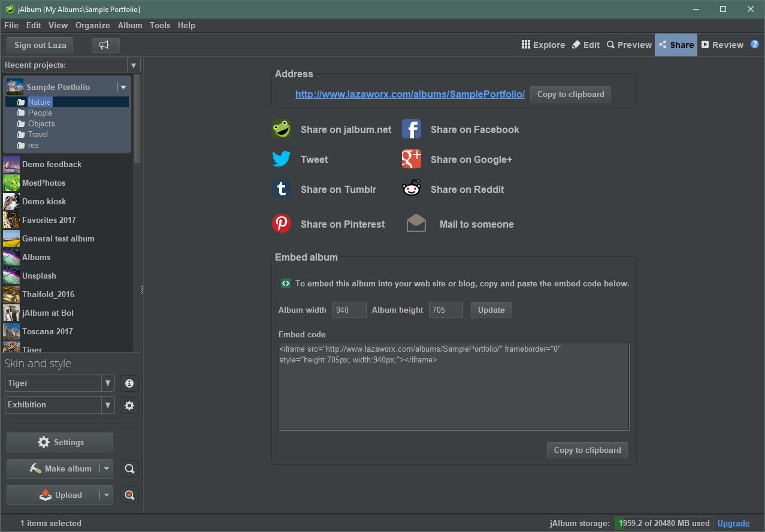The width and height of the screenshot is (765, 532).
Task: Expand the Recent projects dropdown
Action: (134, 65)
